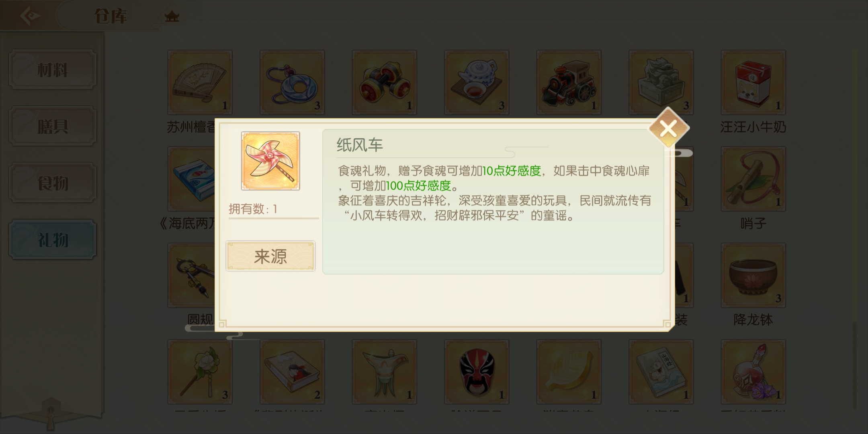Tap the pavilion home icon beside 仓库
The height and width of the screenshot is (434, 868).
point(172,16)
